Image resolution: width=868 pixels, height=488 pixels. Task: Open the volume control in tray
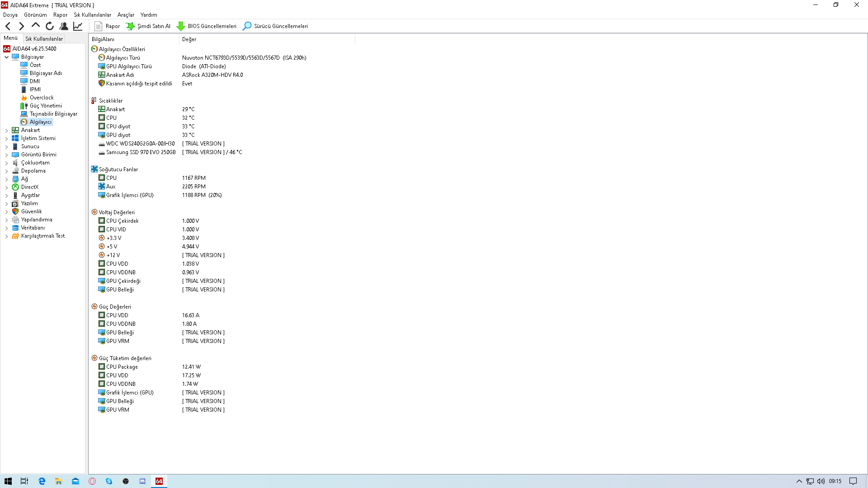pyautogui.click(x=821, y=481)
